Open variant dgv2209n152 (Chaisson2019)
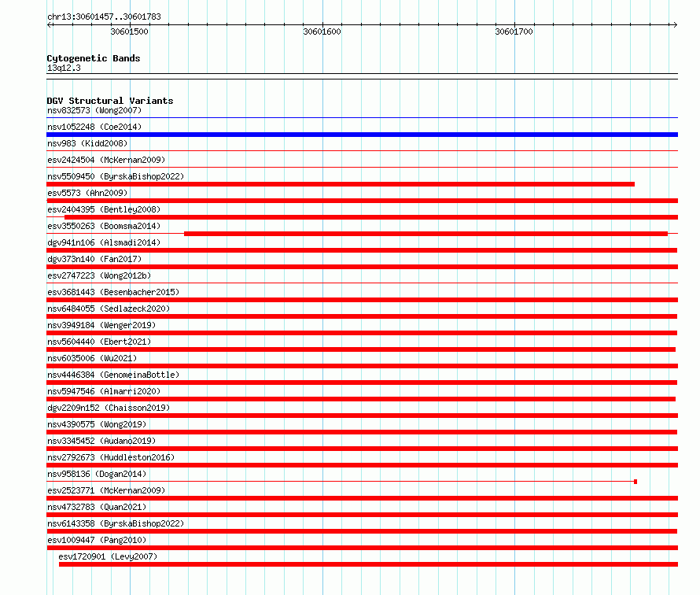Image resolution: width=700 pixels, height=595 pixels. [109, 408]
